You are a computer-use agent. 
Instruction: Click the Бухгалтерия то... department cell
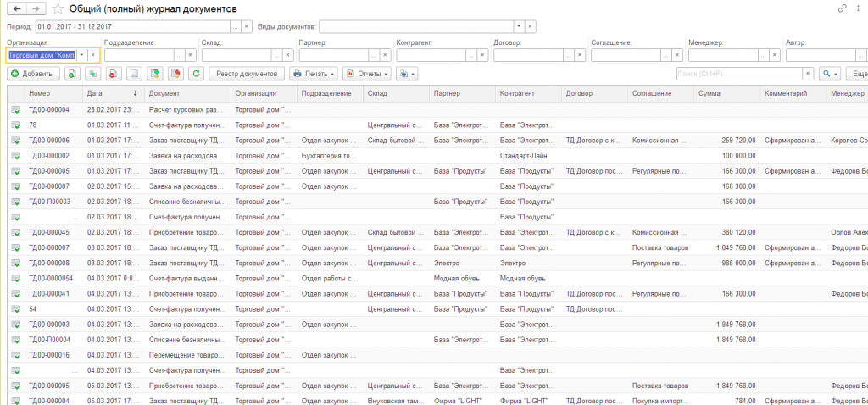coord(330,156)
